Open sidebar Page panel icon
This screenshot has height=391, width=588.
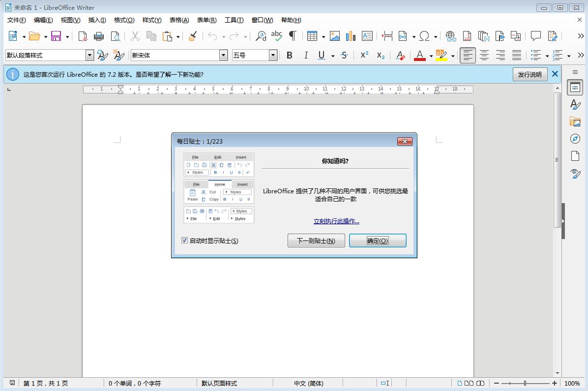(x=575, y=156)
